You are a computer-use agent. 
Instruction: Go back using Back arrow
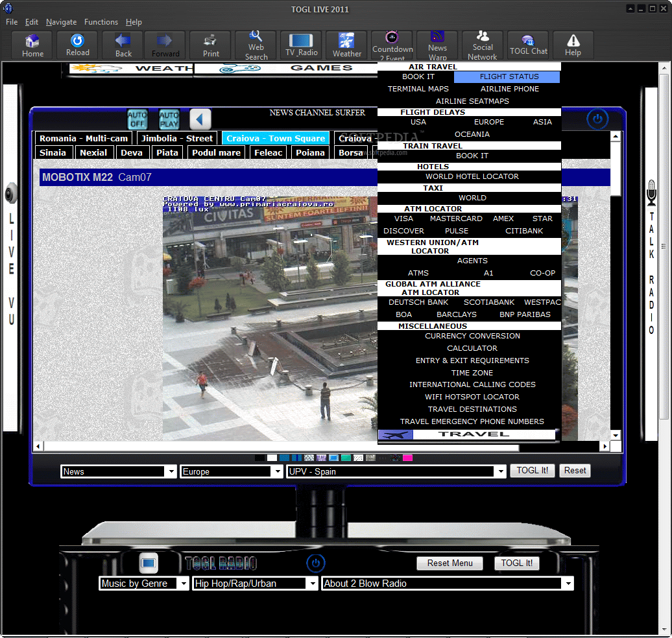click(x=123, y=45)
